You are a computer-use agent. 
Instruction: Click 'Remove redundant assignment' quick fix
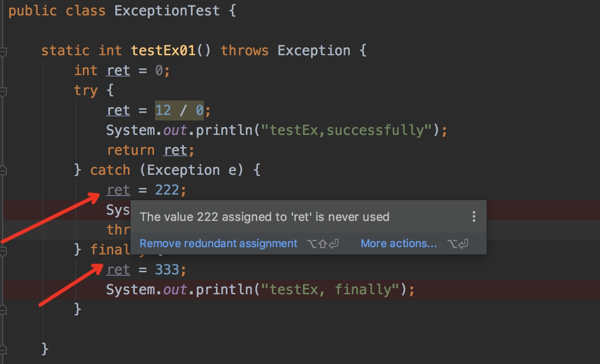tap(218, 244)
